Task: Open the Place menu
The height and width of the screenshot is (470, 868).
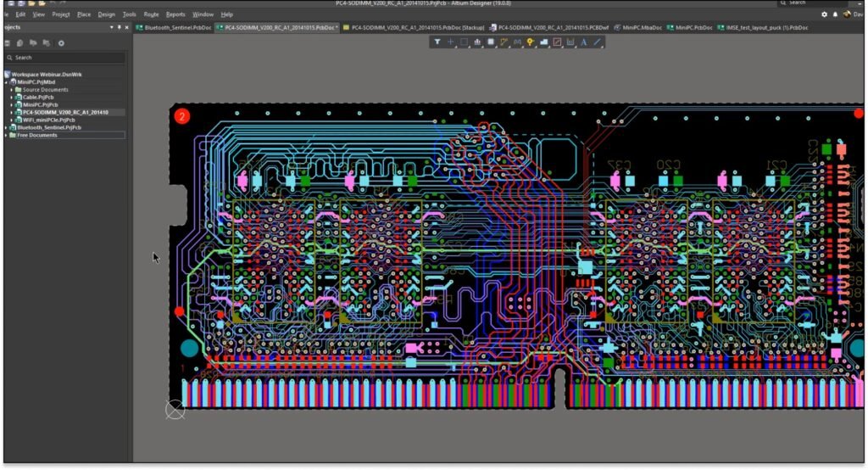Action: (84, 14)
